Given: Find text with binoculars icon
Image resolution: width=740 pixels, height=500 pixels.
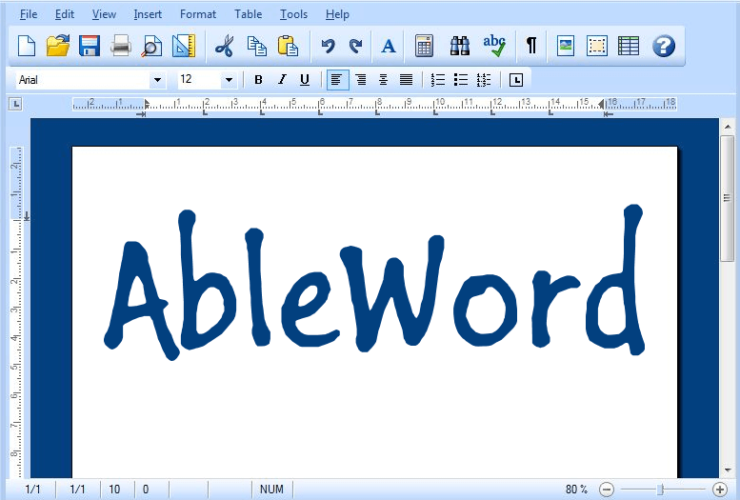Looking at the screenshot, I should [459, 46].
